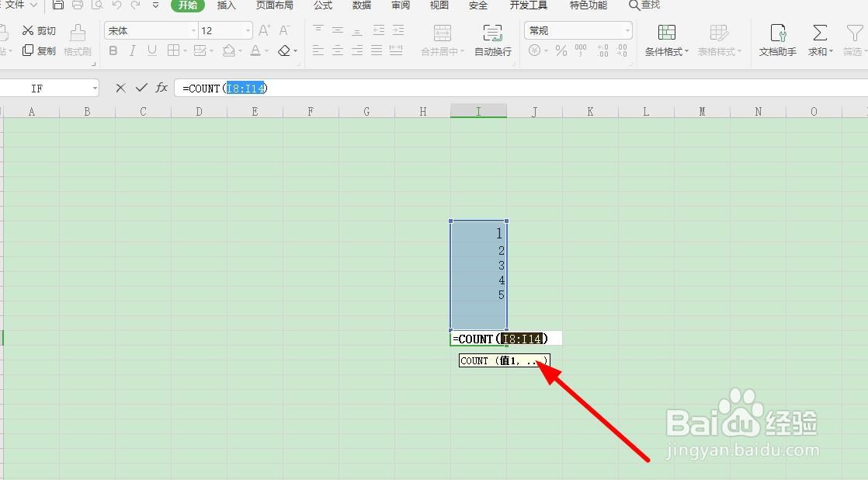This screenshot has height=480, width=868.
Task: Switch to the 开始 tab
Action: point(188,5)
